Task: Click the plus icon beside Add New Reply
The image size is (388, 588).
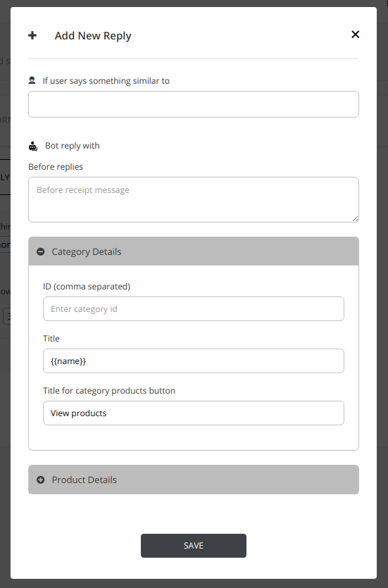Action: click(32, 36)
